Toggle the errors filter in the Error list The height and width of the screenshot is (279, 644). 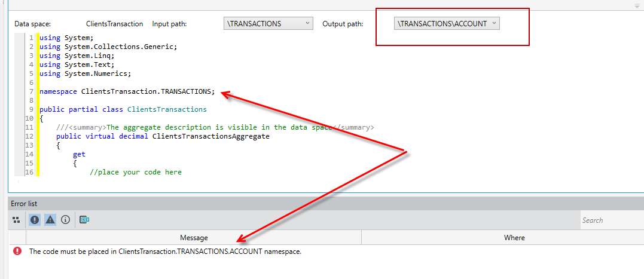35,220
